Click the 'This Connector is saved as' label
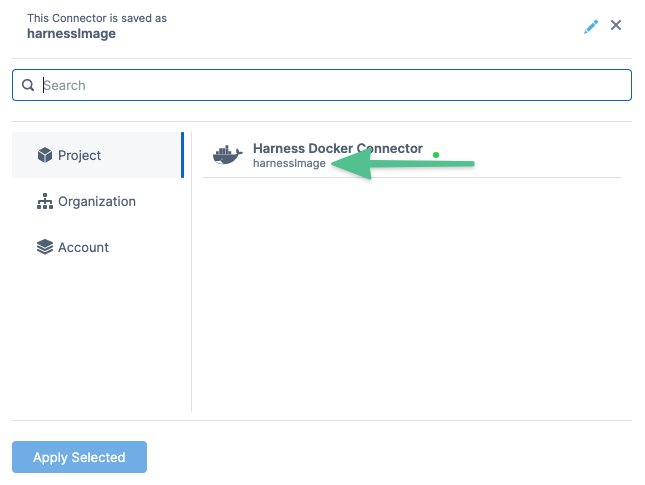 (97, 18)
